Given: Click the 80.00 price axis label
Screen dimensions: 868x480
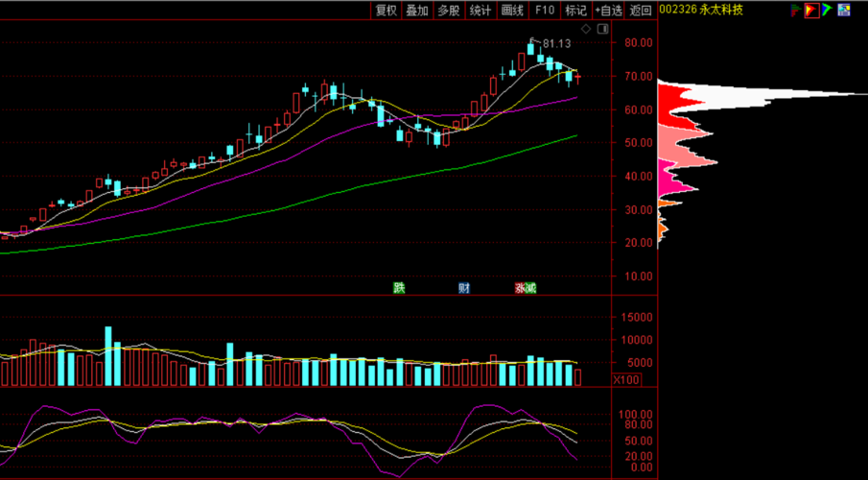Looking at the screenshot, I should coord(638,42).
